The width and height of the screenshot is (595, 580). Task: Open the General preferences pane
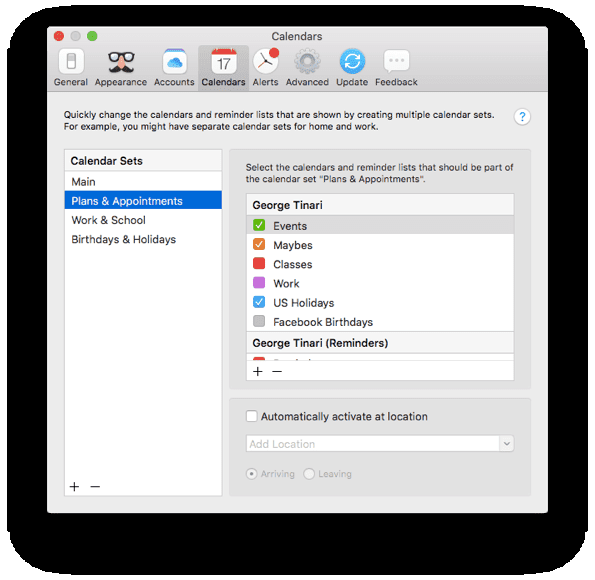click(71, 68)
